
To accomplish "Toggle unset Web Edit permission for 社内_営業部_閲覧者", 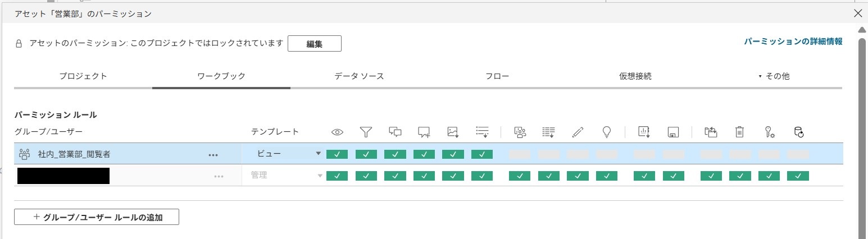I will click(x=578, y=154).
